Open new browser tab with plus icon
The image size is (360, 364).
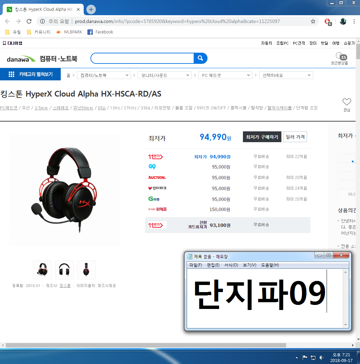pos(91,9)
